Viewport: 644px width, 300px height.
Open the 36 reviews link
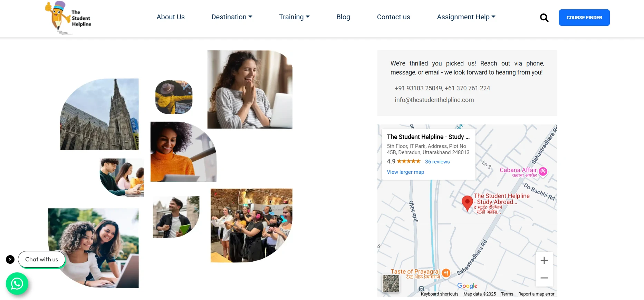point(437,162)
